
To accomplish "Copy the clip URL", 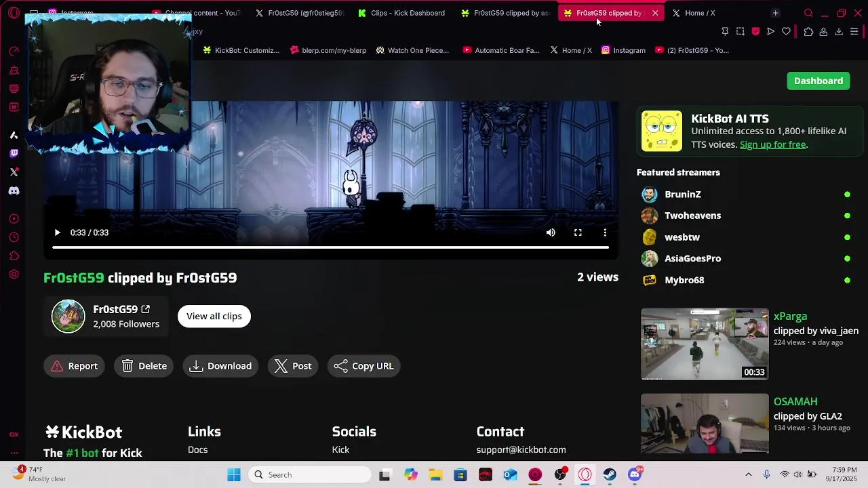I will 363,366.
